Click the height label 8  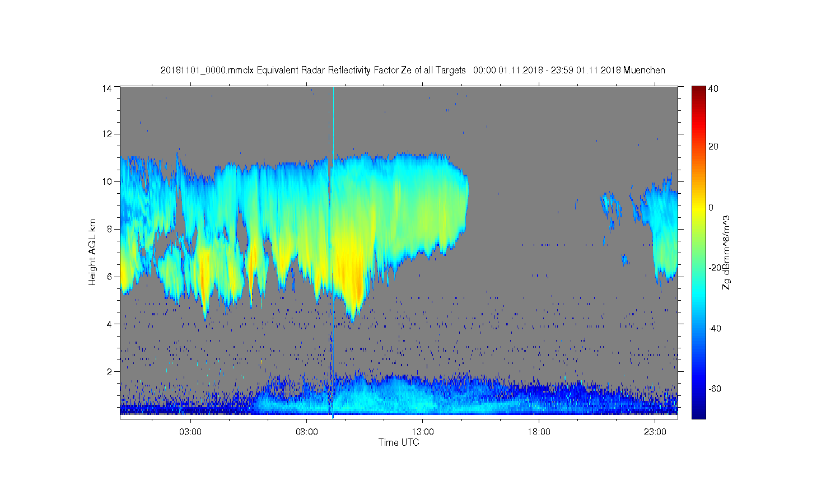pos(110,229)
